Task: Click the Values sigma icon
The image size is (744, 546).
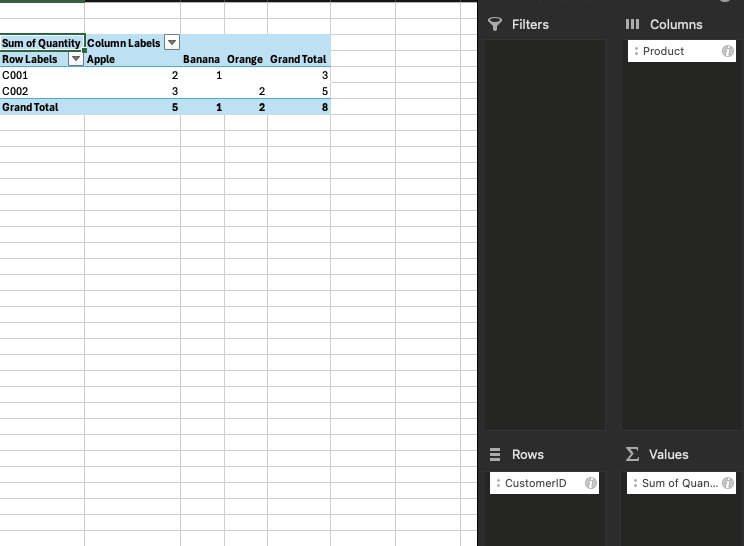Action: click(632, 454)
